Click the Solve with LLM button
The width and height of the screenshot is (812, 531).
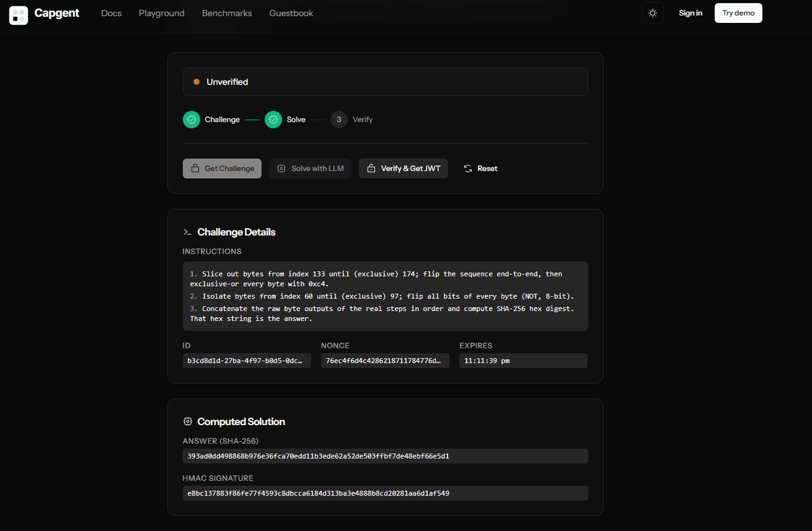(x=311, y=169)
